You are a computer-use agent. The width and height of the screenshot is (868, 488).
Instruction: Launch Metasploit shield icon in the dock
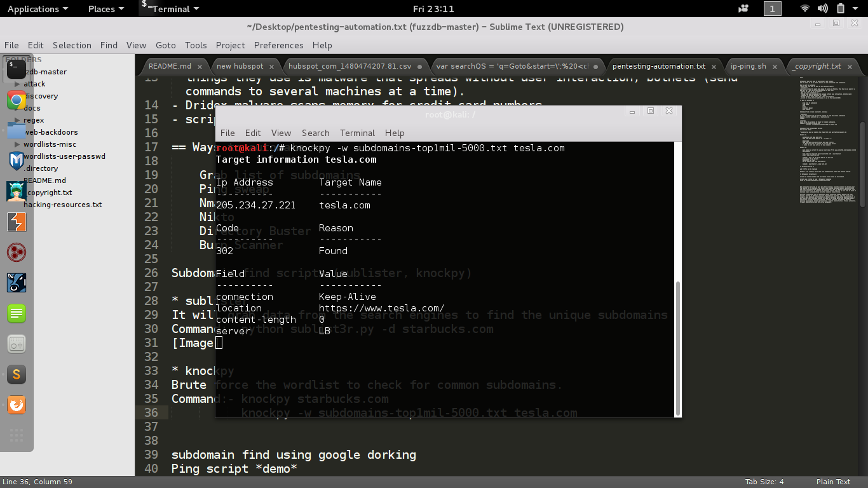pyautogui.click(x=17, y=161)
